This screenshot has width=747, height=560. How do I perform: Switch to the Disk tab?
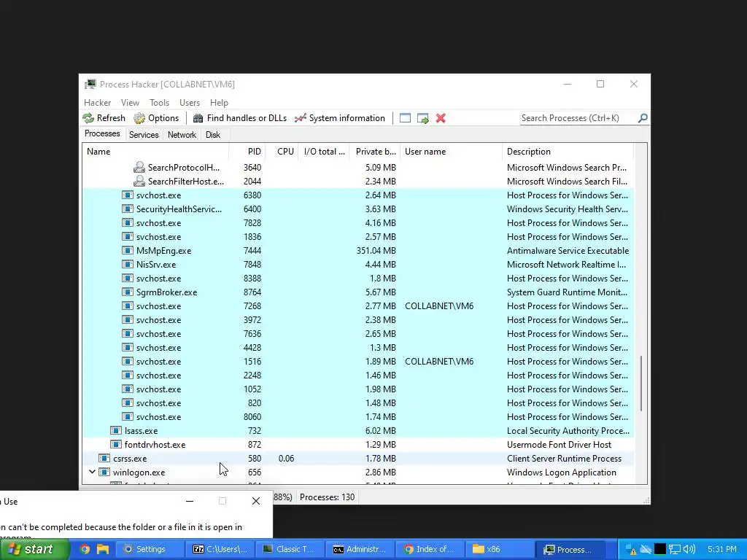(x=213, y=135)
